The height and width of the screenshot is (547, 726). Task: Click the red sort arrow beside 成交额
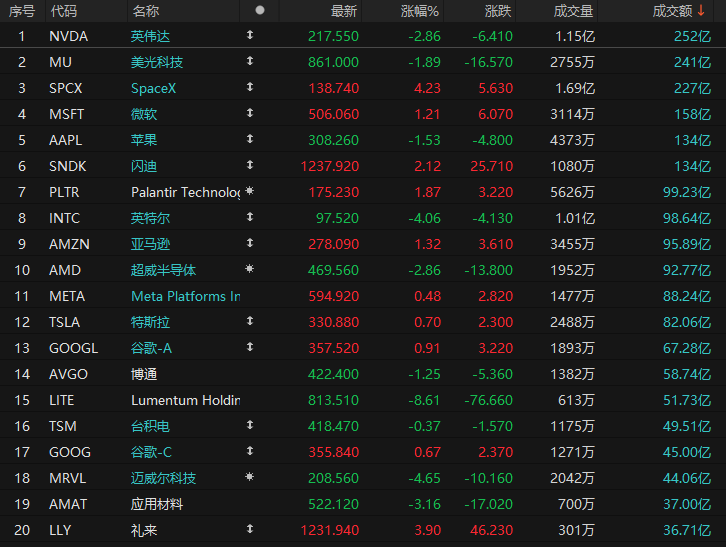coord(701,10)
